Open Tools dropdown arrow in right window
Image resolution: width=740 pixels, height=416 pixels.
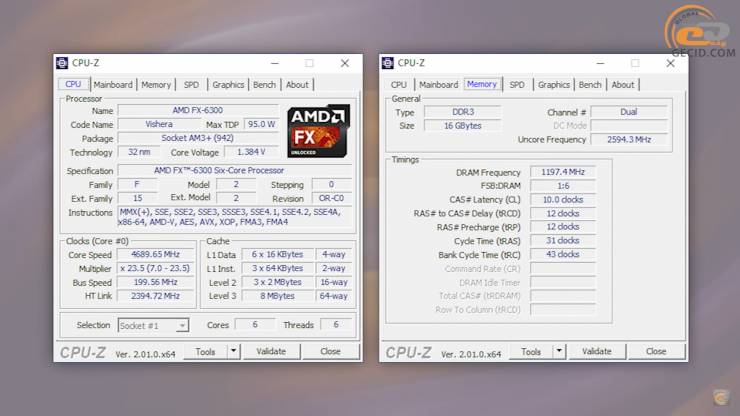tap(559, 351)
